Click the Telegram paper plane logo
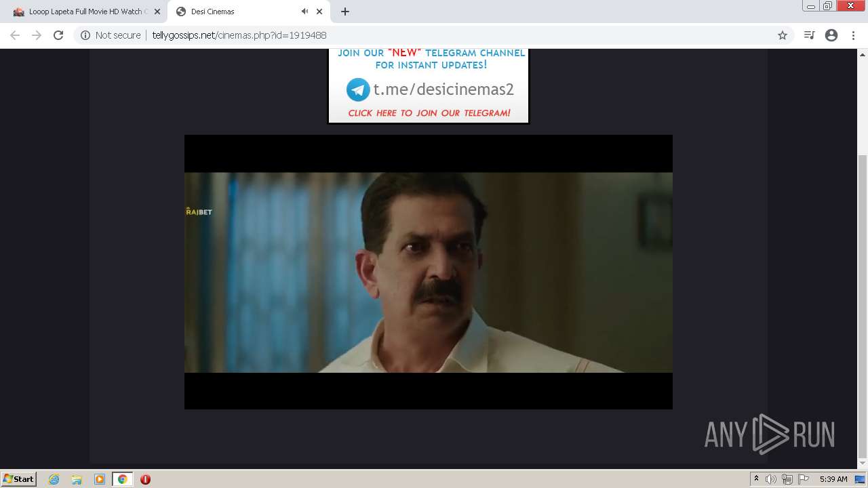This screenshot has height=488, width=868. point(358,89)
